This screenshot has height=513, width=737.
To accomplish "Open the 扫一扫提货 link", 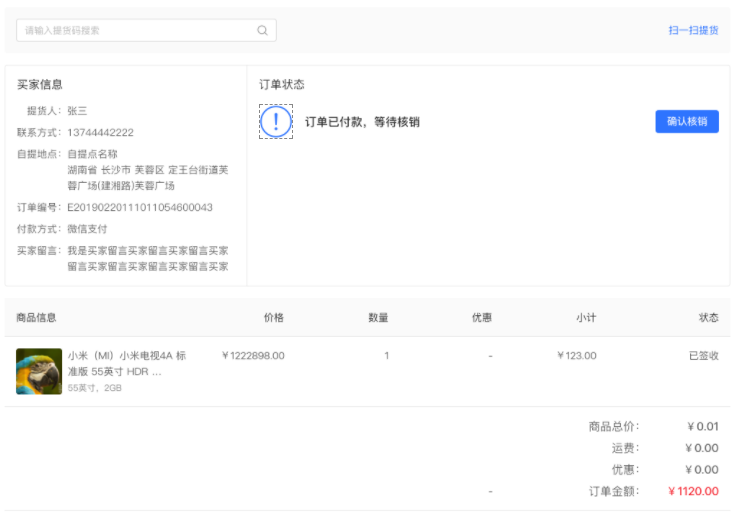I will (x=693, y=31).
